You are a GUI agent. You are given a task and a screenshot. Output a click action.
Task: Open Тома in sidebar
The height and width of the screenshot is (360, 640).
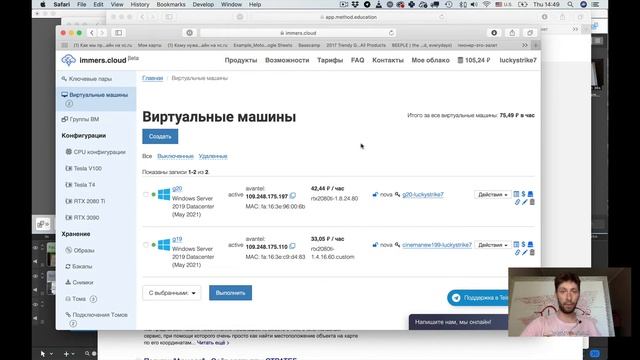pos(81,299)
